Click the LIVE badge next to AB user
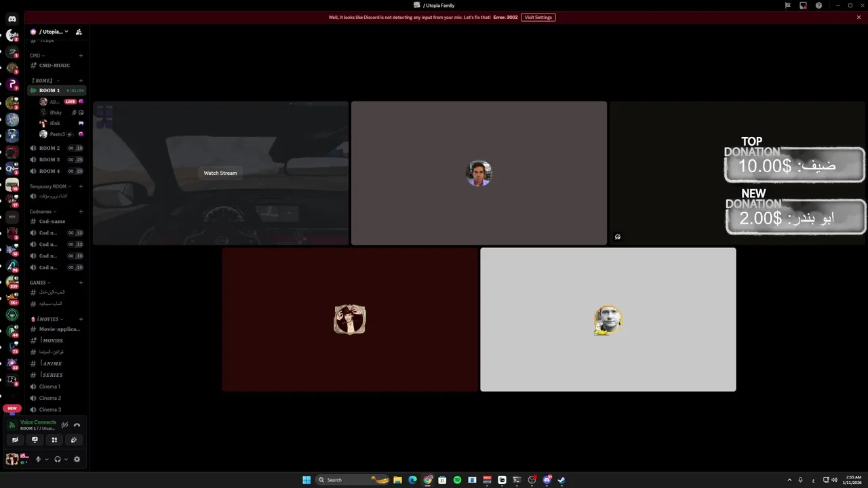Image resolution: width=868 pixels, height=488 pixels. pos(70,102)
